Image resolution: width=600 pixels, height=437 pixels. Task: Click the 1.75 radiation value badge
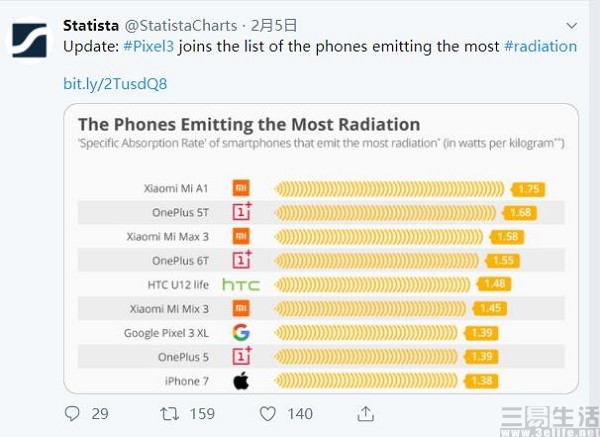[x=529, y=188]
